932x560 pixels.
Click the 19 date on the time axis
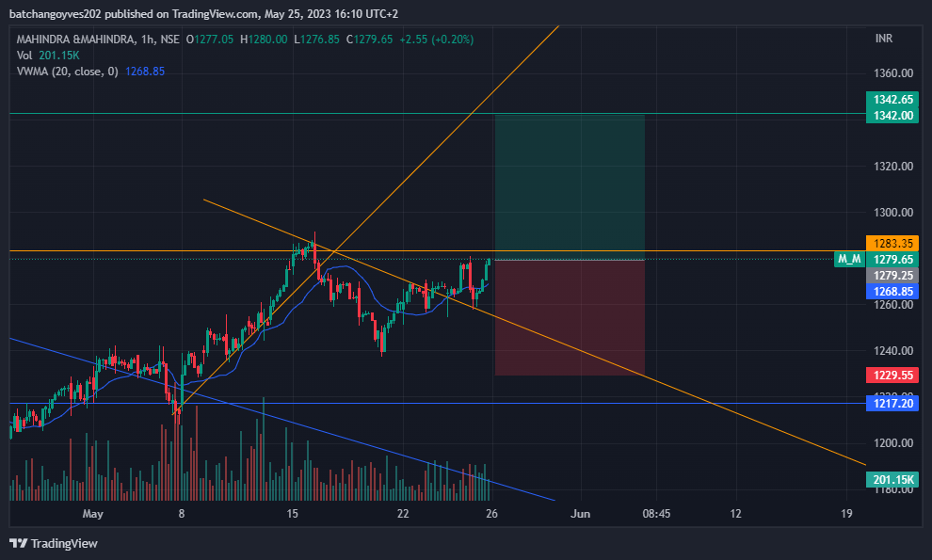(x=846, y=514)
